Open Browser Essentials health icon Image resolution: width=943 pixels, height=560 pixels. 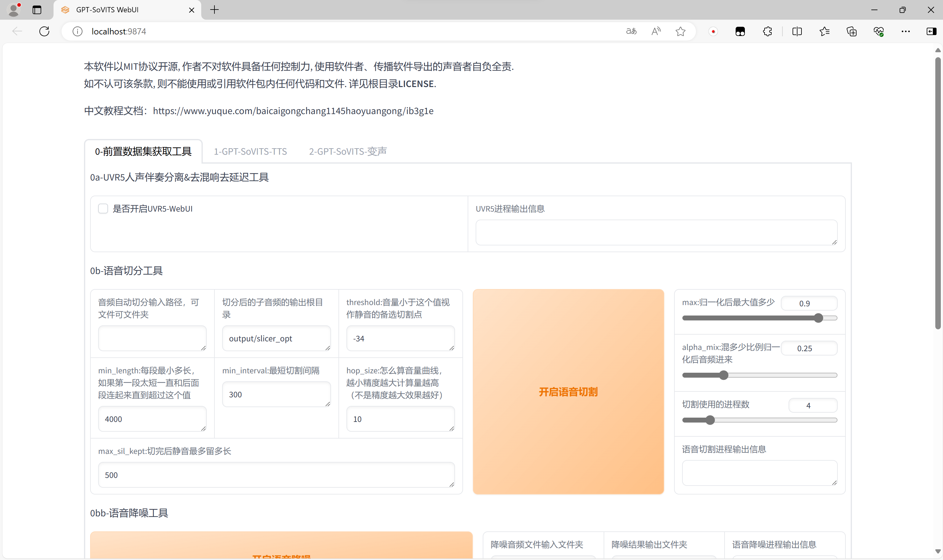click(879, 31)
